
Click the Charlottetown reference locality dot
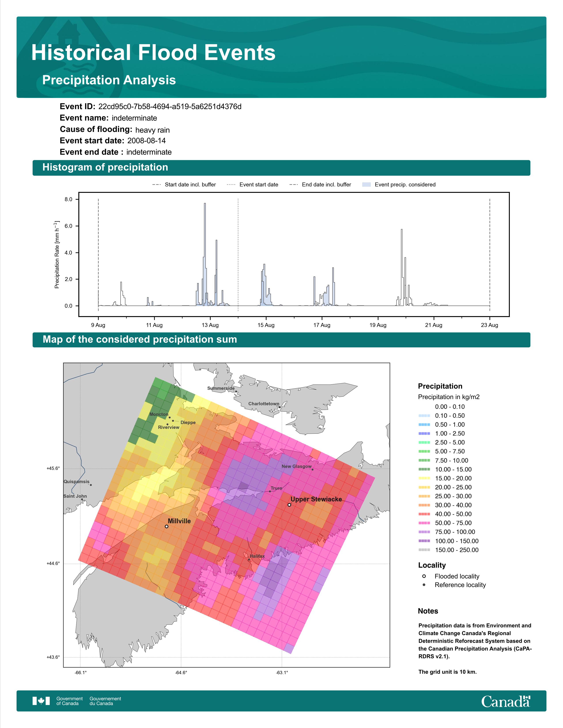(279, 407)
